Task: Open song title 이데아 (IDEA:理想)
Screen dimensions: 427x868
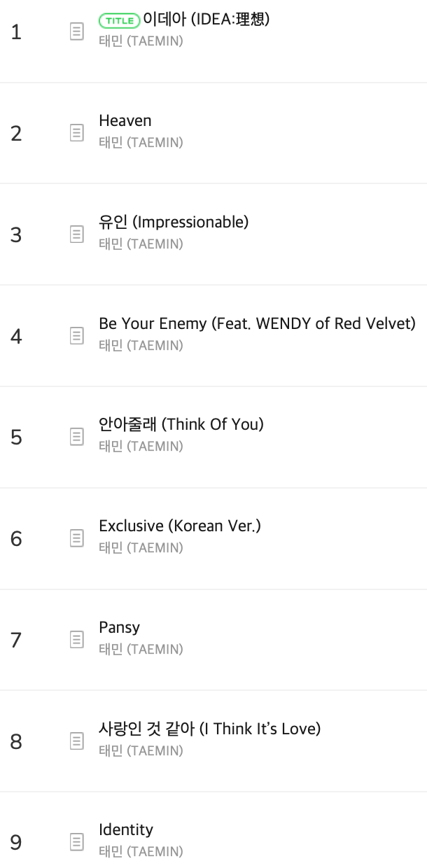Action: point(206,20)
